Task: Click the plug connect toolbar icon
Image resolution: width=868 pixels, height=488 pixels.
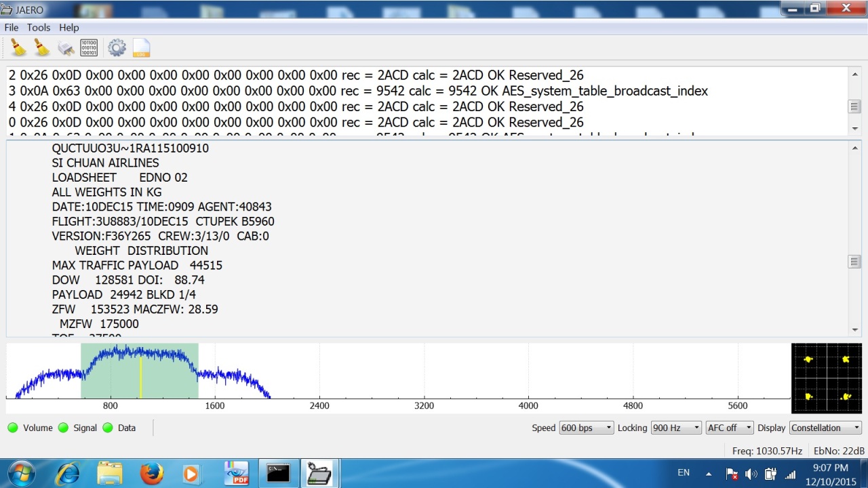Action: (66, 48)
